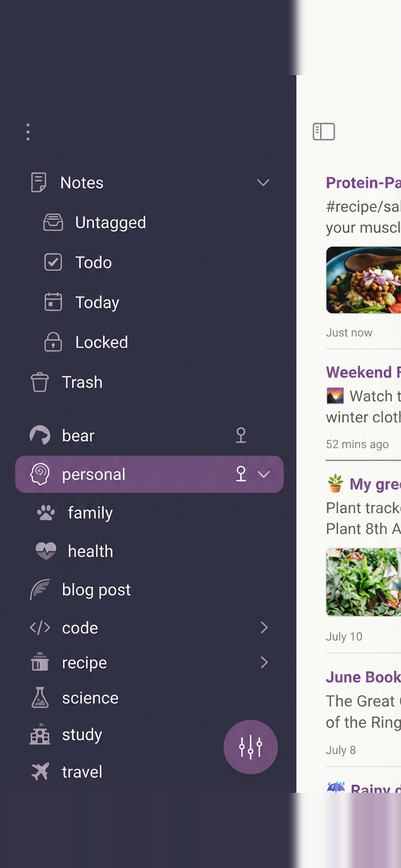Image resolution: width=401 pixels, height=868 pixels.
Task: Open the Trash bin icon
Action: [x=40, y=382]
